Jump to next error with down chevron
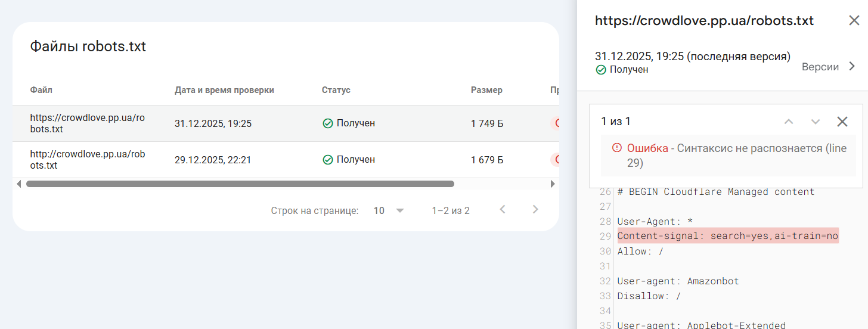This screenshot has height=329, width=868. 816,122
